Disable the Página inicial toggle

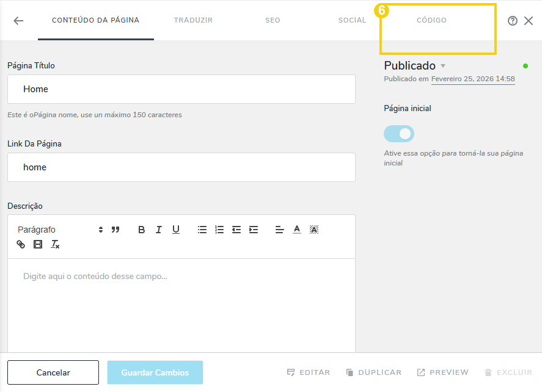(398, 133)
